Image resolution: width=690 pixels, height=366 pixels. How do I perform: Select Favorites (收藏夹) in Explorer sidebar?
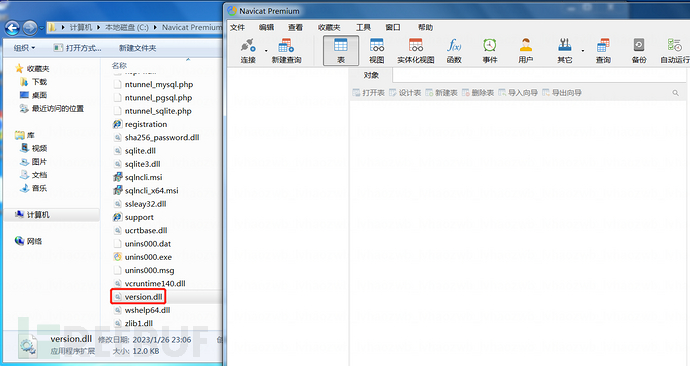[x=33, y=69]
